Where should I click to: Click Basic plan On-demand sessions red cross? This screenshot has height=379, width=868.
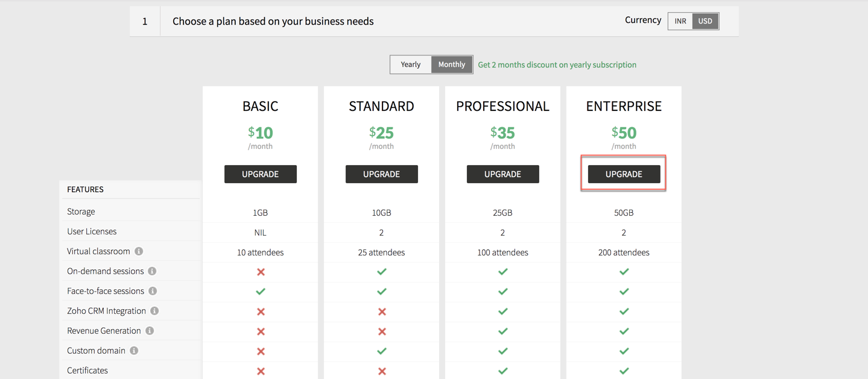tap(261, 272)
